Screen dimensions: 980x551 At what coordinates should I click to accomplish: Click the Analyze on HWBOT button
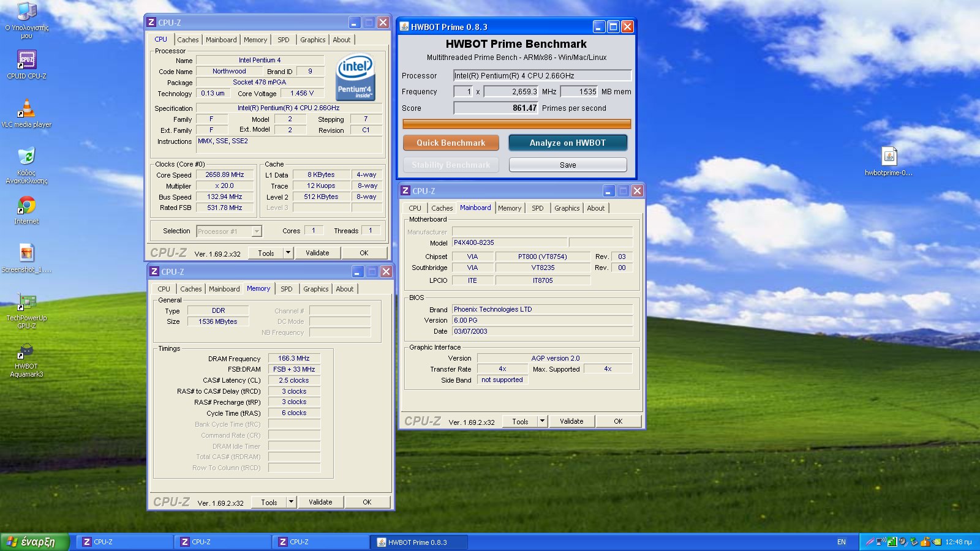click(568, 143)
